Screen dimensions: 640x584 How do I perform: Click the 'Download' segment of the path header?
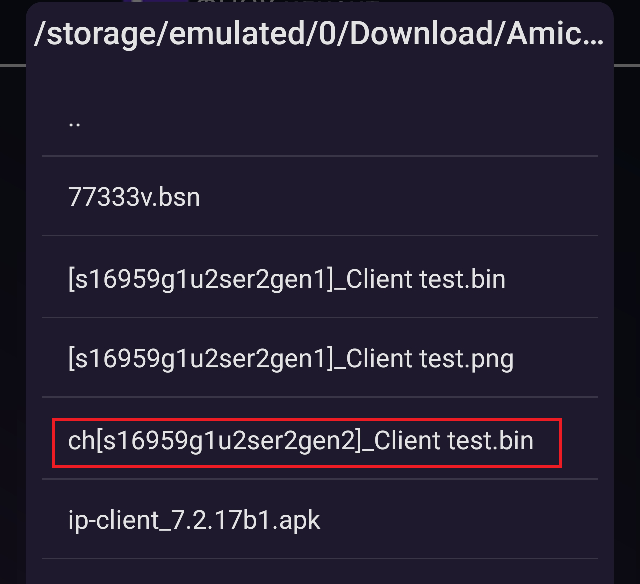coord(421,33)
